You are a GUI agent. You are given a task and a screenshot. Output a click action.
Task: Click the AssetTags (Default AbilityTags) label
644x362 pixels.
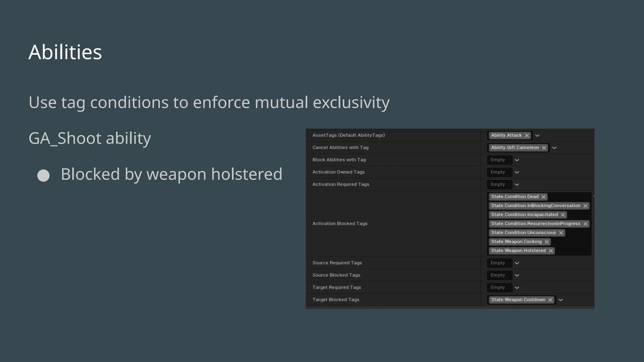coord(348,135)
